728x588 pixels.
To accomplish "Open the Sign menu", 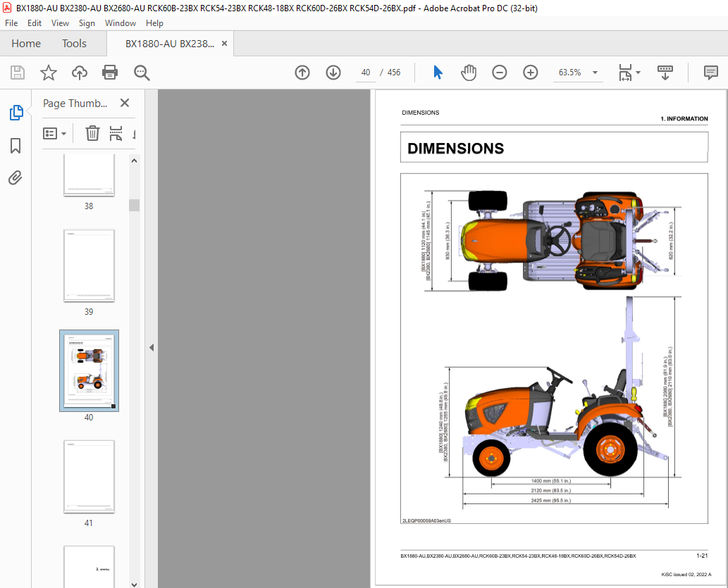I will click(87, 23).
